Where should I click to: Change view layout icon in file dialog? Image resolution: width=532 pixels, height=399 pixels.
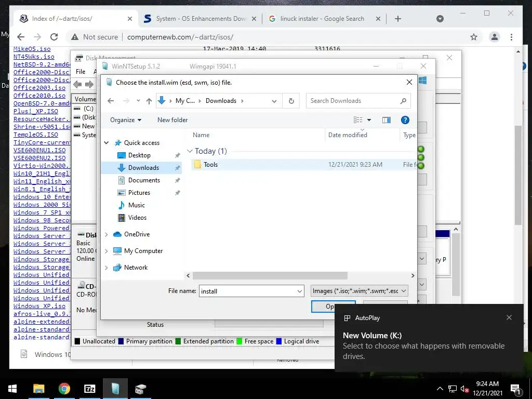click(x=358, y=120)
